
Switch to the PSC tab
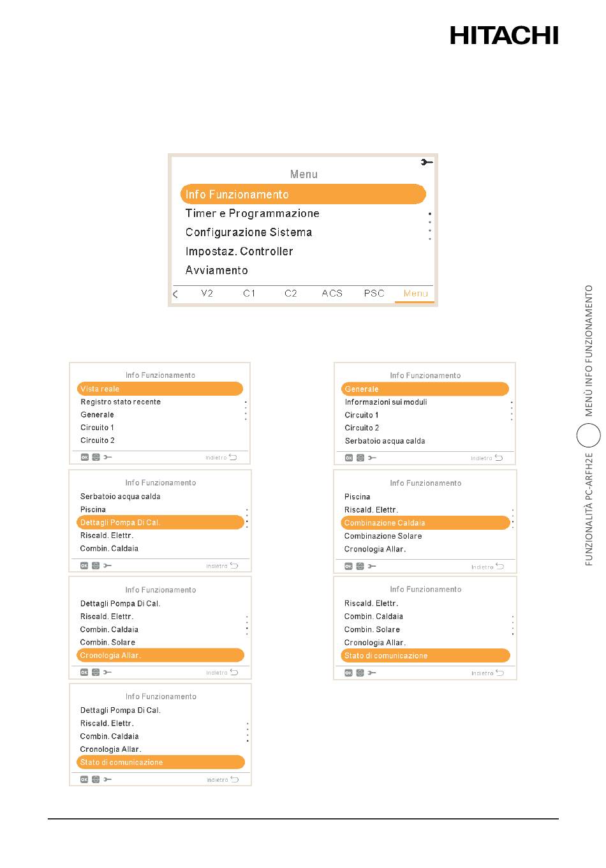374,294
